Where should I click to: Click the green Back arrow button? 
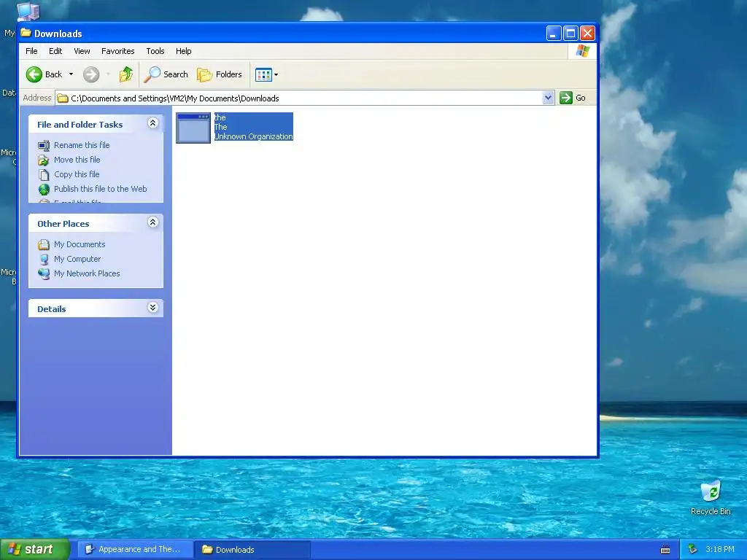pos(34,74)
